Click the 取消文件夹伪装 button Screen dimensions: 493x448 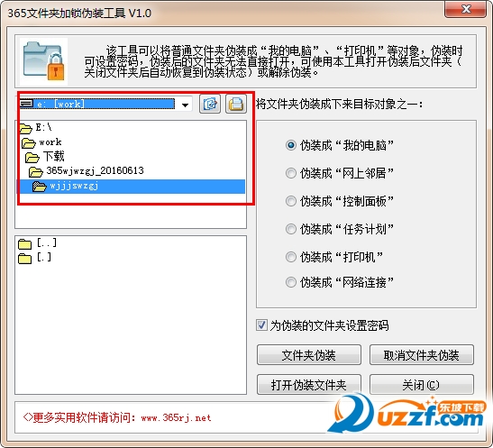[421, 355]
